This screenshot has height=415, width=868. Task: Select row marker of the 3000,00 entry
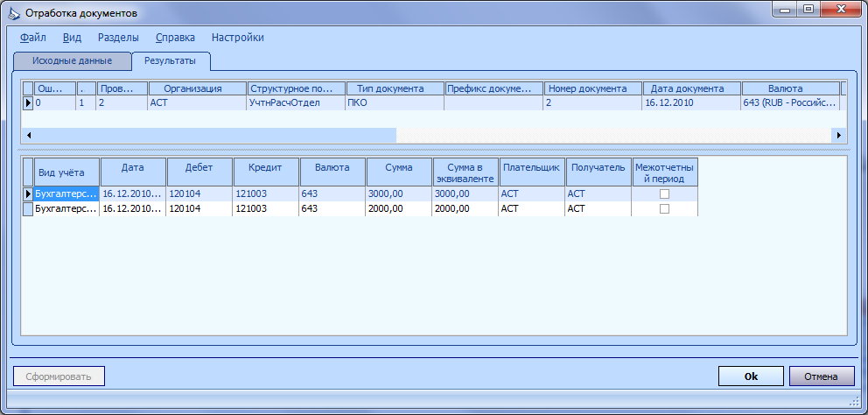coord(28,193)
